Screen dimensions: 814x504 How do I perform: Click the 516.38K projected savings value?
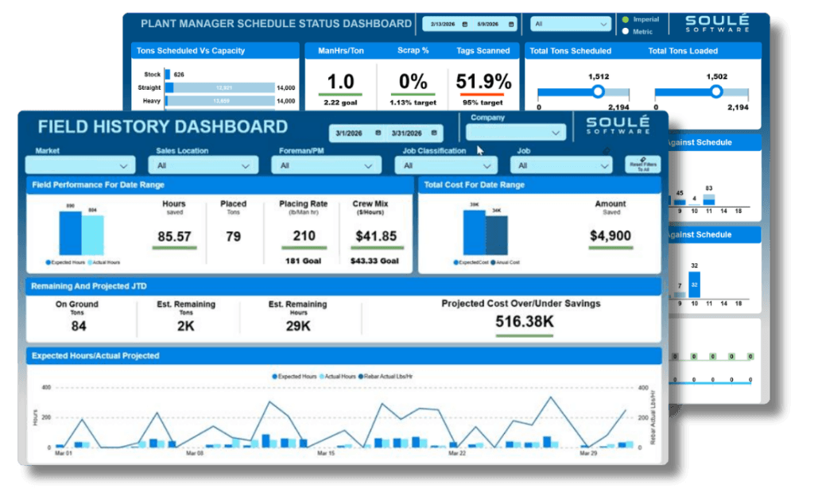[525, 322]
